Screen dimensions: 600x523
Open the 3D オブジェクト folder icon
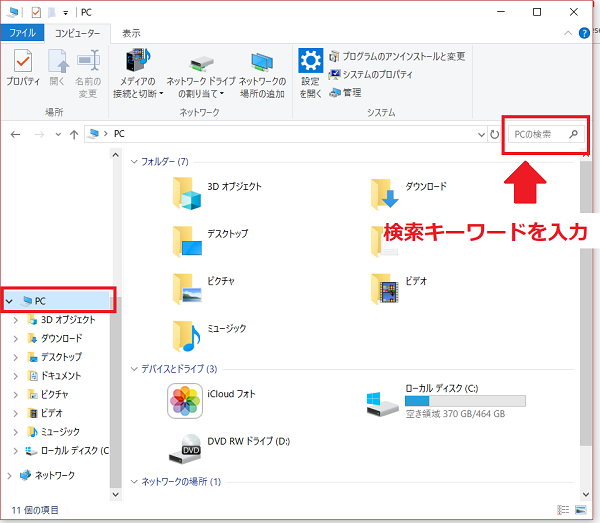coord(187,193)
